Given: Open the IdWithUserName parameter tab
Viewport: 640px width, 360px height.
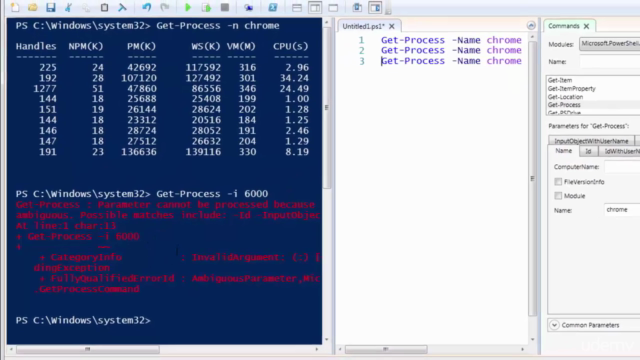Looking at the screenshot, I should [x=620, y=151].
